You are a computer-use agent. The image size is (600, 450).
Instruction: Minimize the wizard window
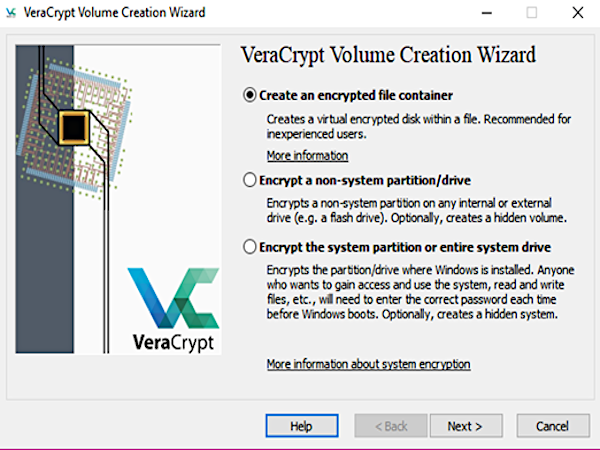tap(485, 13)
